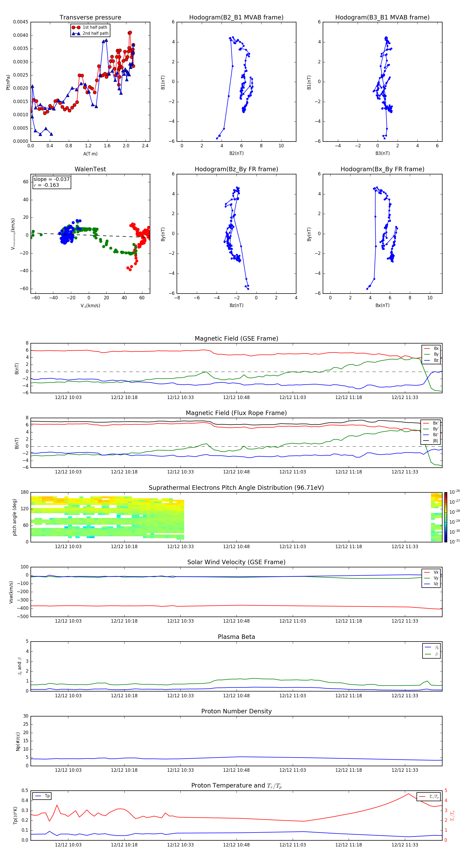Click the "Solar Wind Velocity (GSE Frame)" title
Screen dimensions: 473x868
[236, 562]
